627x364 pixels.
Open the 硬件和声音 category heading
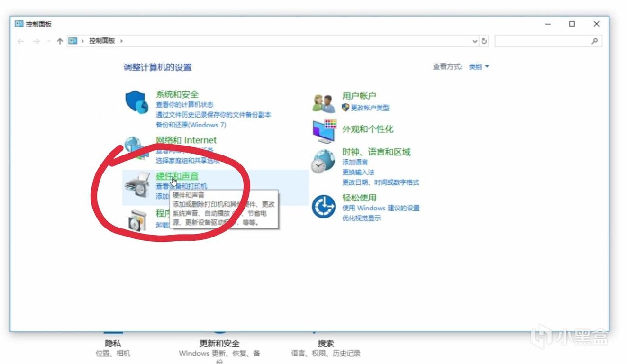tap(177, 176)
